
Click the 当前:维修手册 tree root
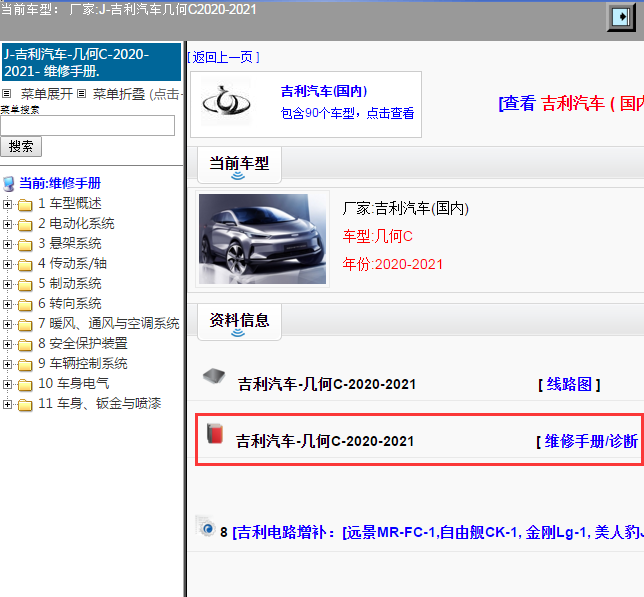tap(60, 183)
